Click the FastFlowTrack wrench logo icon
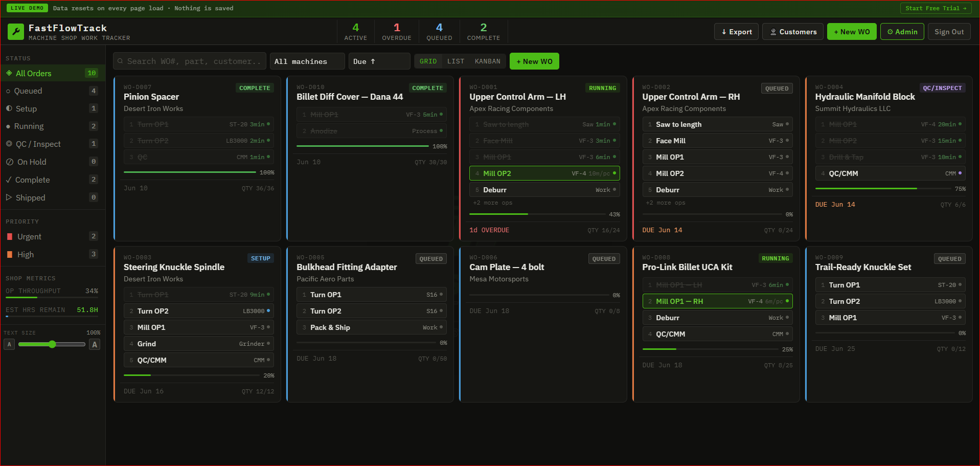 pyautogui.click(x=16, y=32)
